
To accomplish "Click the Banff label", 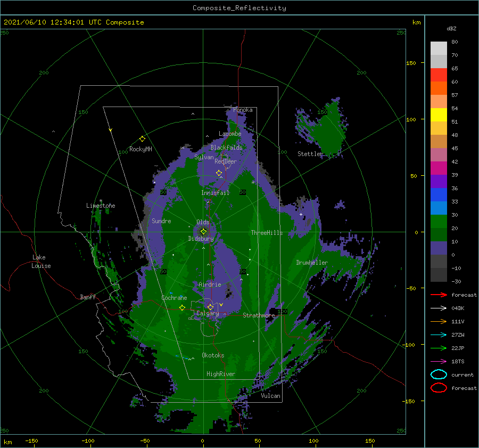I will pyautogui.click(x=88, y=297).
